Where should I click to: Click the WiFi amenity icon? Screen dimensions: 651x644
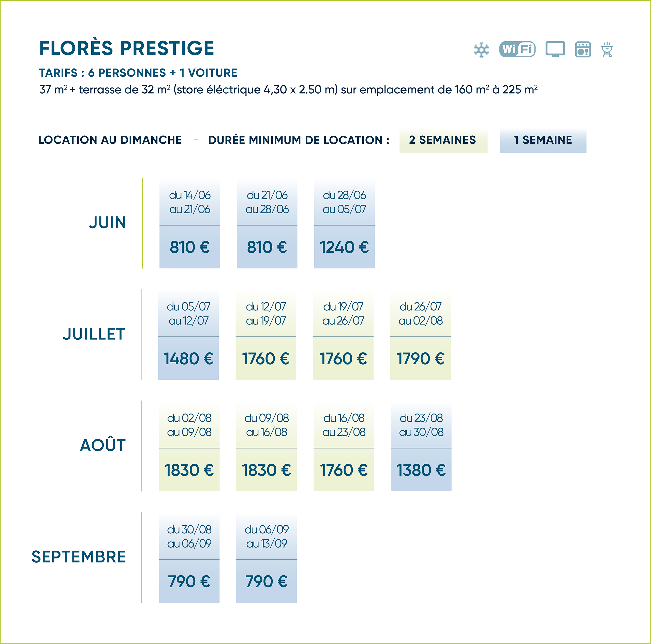(517, 50)
